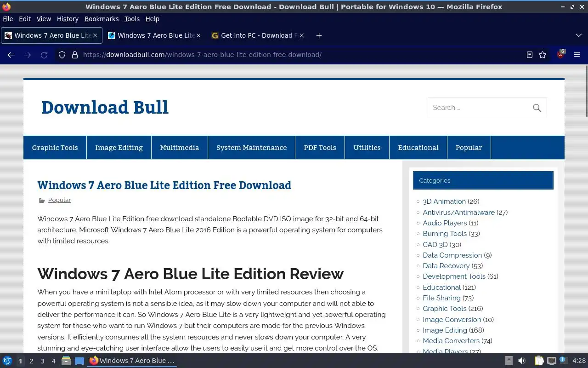This screenshot has width=588, height=368.
Task: Open the Edit menu
Action: [x=24, y=19]
